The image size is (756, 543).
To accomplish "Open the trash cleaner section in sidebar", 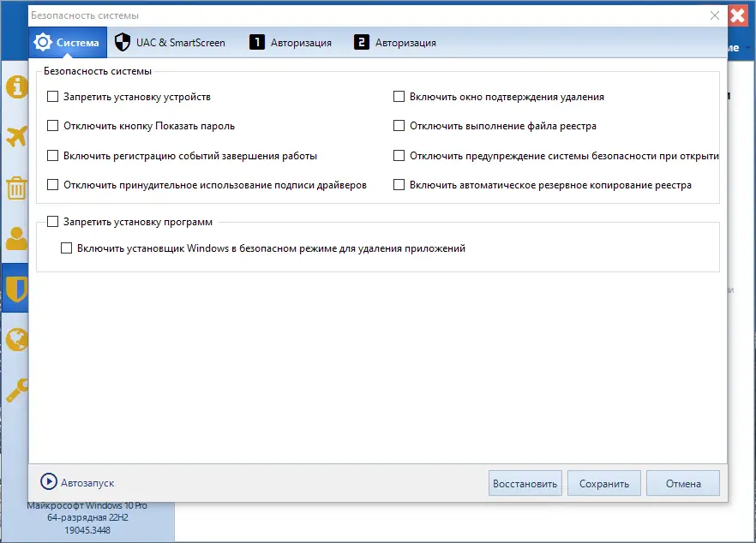I will click(16, 188).
